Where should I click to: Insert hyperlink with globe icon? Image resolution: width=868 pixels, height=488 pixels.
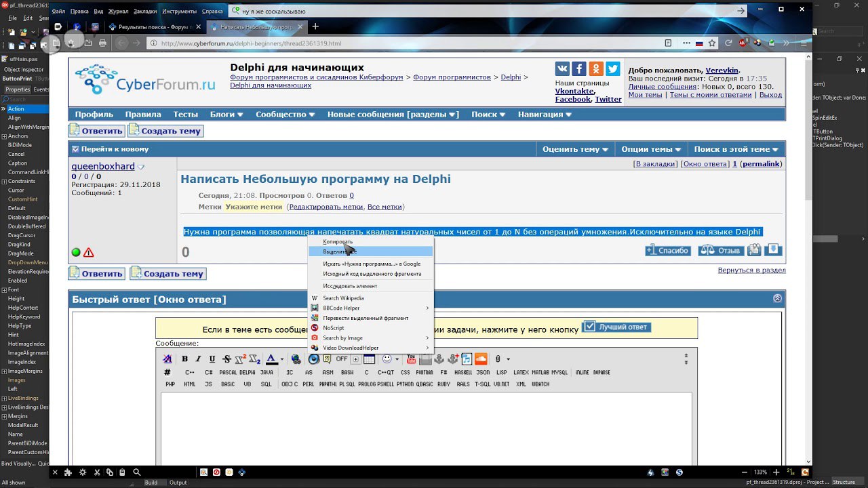296,359
